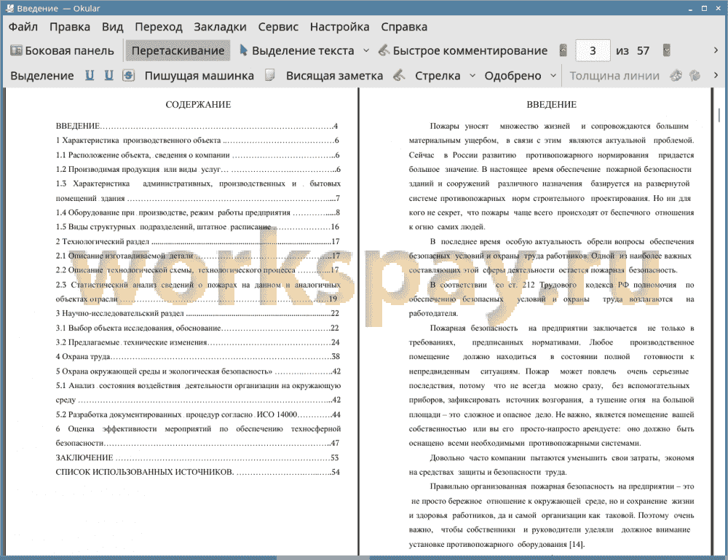Open the Вид menu

[112, 27]
